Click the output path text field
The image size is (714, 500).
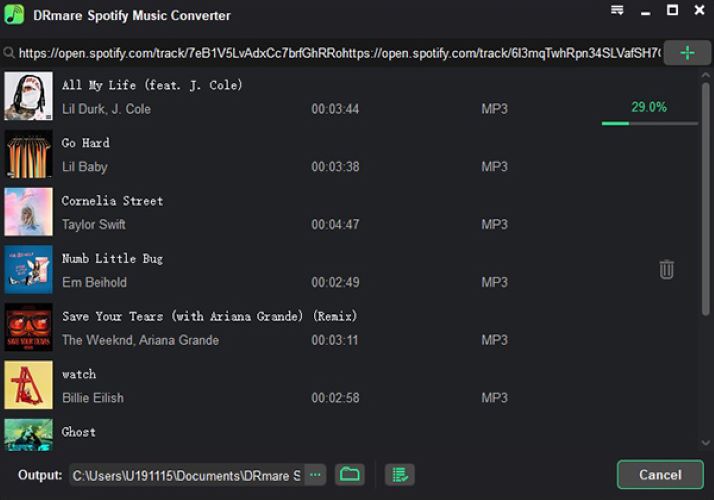coord(185,475)
